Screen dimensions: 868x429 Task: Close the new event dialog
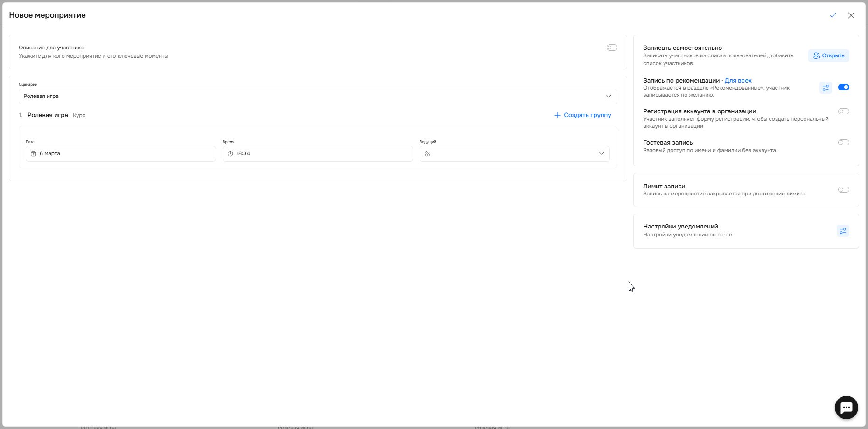(851, 15)
